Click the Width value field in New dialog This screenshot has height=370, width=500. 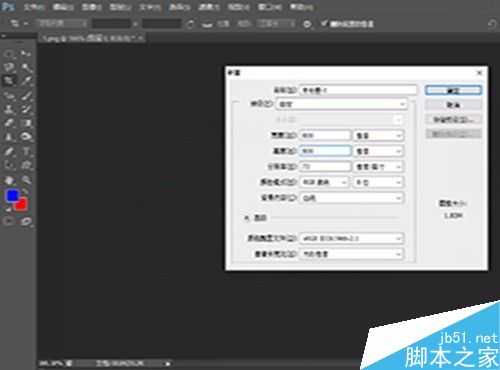pyautogui.click(x=325, y=135)
